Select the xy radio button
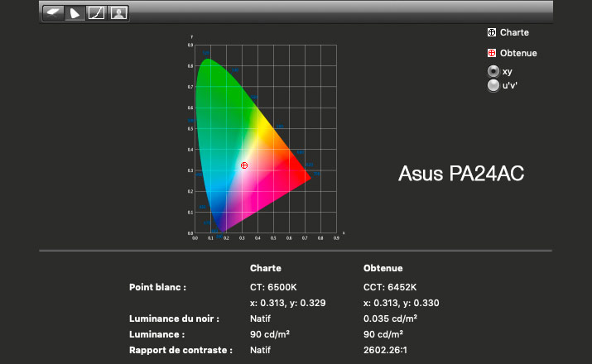 coord(493,71)
